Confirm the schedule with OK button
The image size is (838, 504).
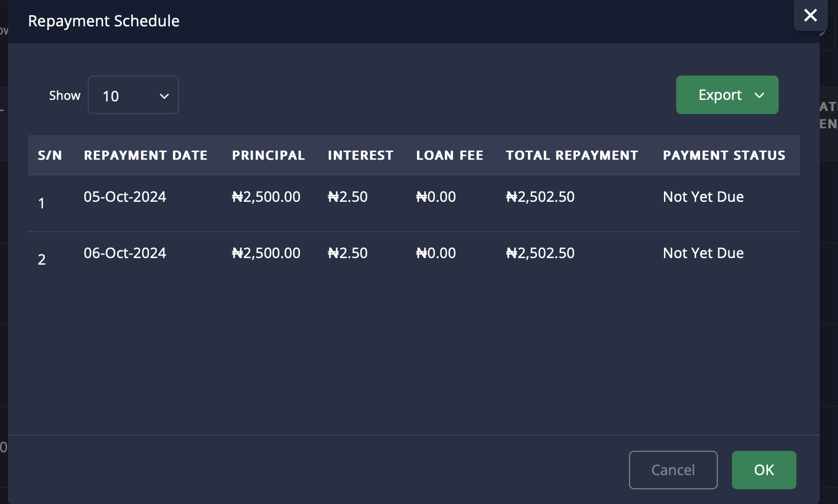point(763,470)
